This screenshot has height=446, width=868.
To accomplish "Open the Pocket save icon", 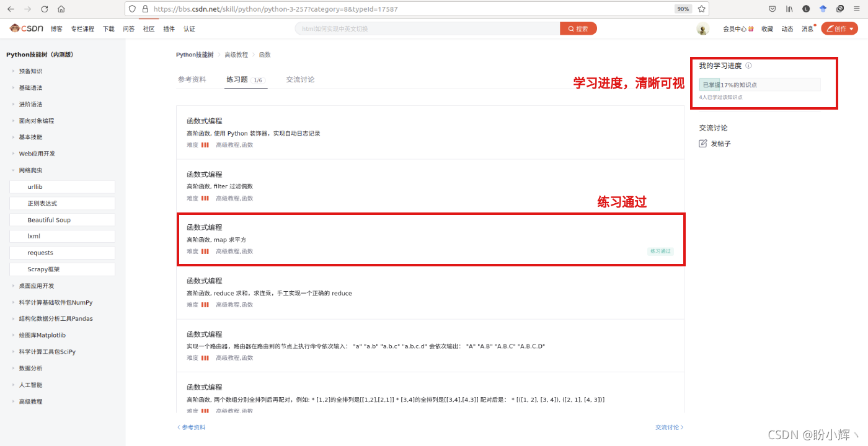I will click(x=773, y=9).
